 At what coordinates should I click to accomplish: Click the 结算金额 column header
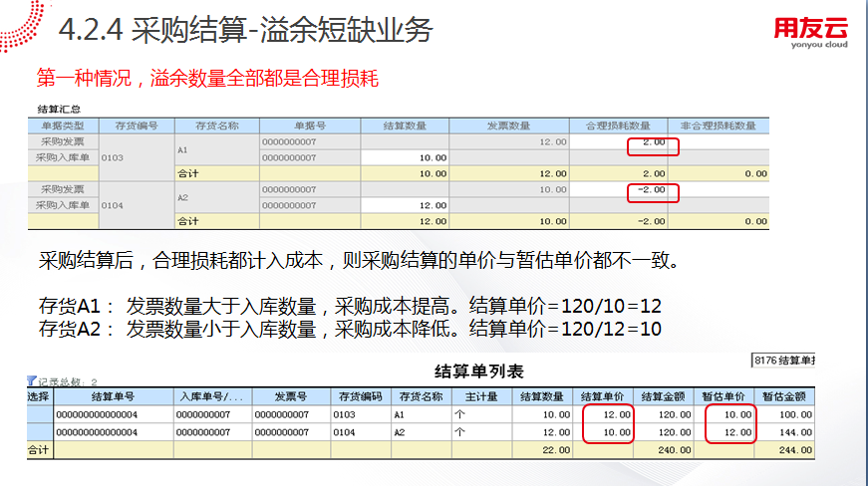pos(663,396)
